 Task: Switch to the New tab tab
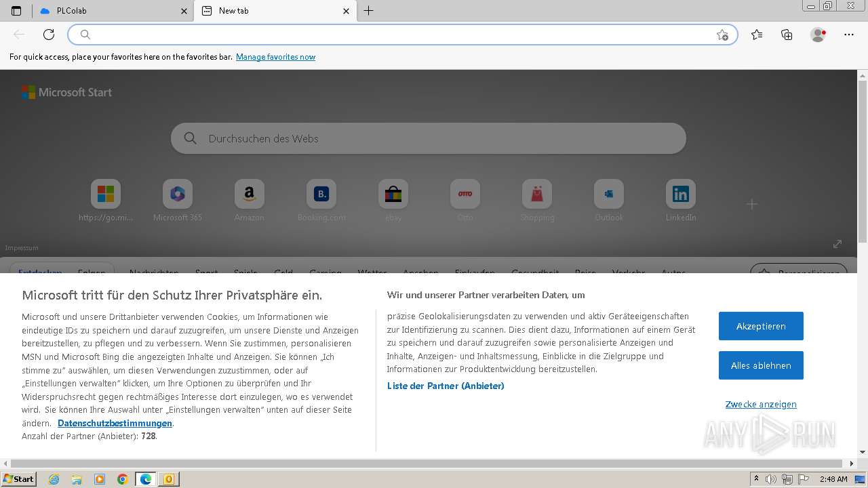click(275, 11)
